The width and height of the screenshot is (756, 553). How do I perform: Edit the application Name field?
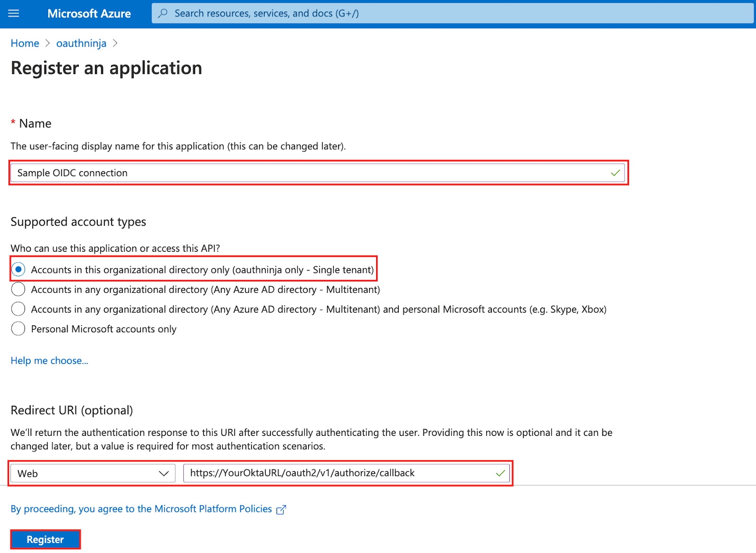tap(318, 173)
